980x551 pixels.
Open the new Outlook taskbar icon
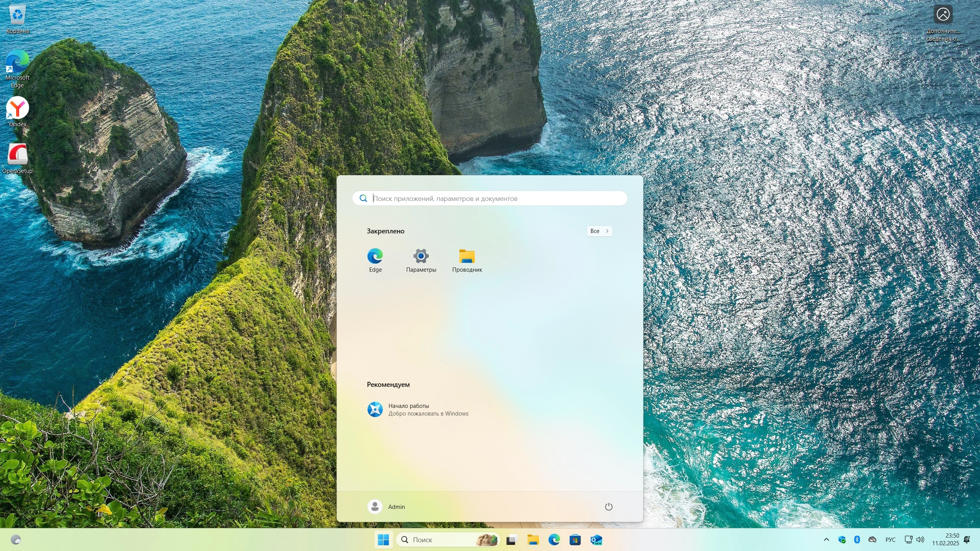(596, 540)
